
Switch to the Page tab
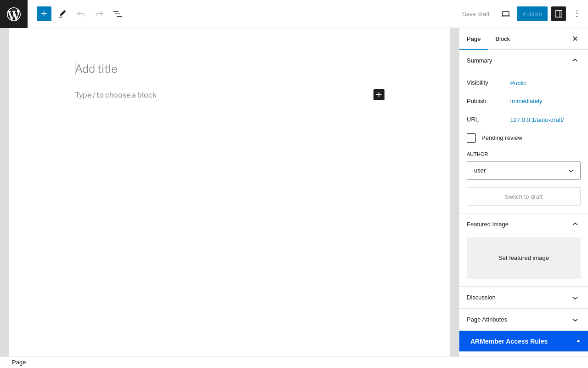pyautogui.click(x=474, y=39)
